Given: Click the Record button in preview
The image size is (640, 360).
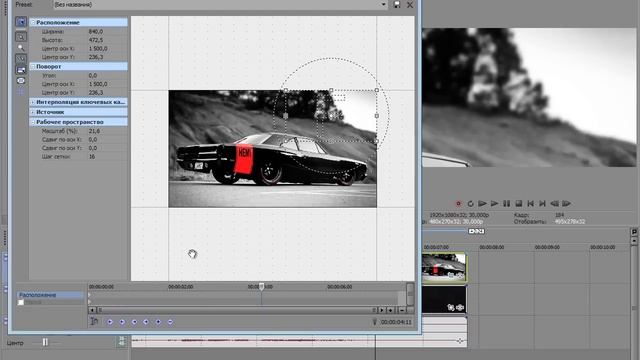Looking at the screenshot, I should [x=458, y=203].
